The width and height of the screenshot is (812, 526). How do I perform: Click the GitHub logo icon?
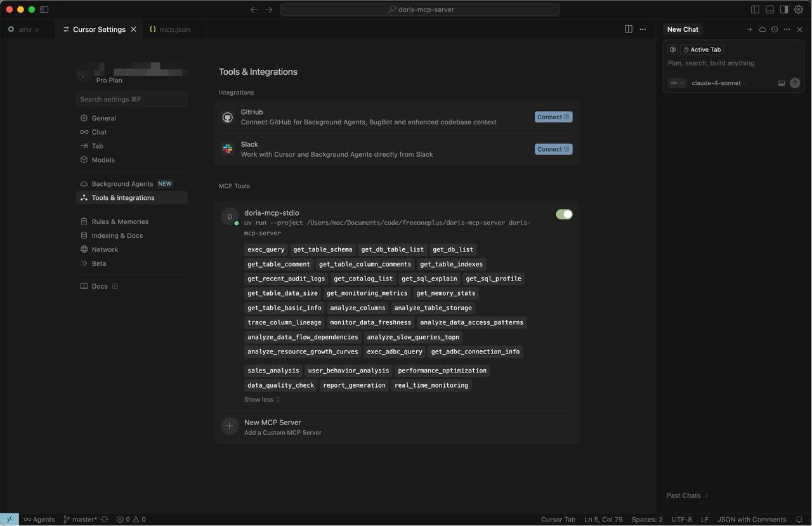tap(228, 117)
